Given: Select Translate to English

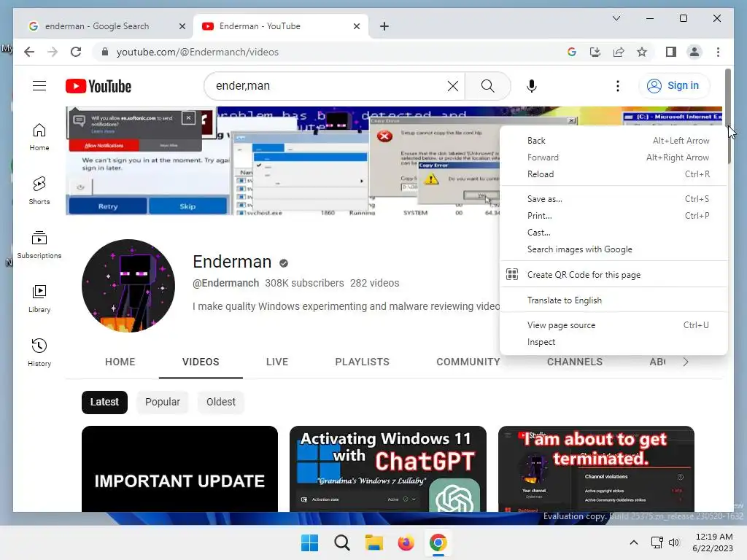Looking at the screenshot, I should coord(614,300).
